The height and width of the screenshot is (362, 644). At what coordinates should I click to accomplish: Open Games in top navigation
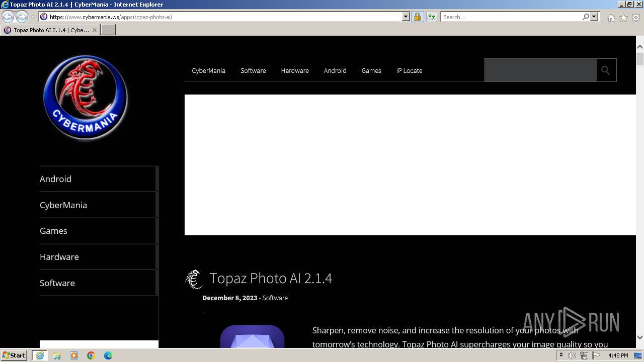371,70
